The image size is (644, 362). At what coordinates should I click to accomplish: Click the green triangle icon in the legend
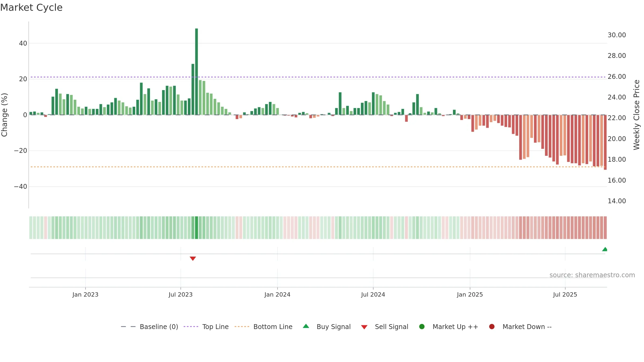click(306, 326)
